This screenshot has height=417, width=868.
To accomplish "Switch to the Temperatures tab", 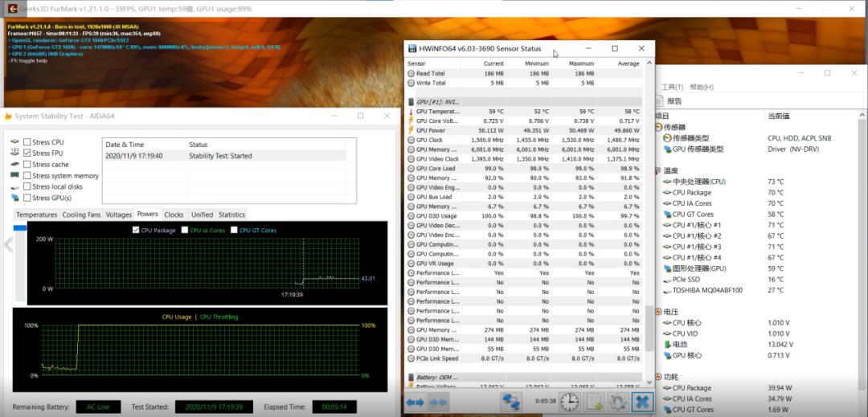I will click(36, 215).
